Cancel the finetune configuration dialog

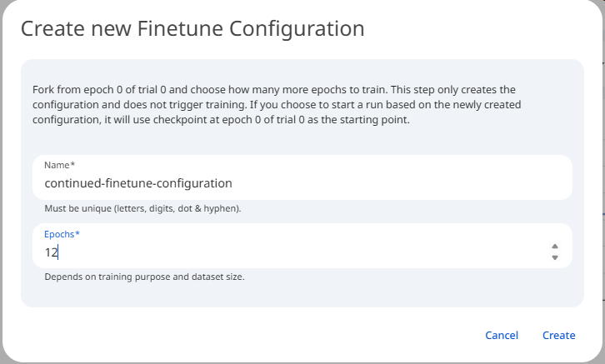click(502, 335)
